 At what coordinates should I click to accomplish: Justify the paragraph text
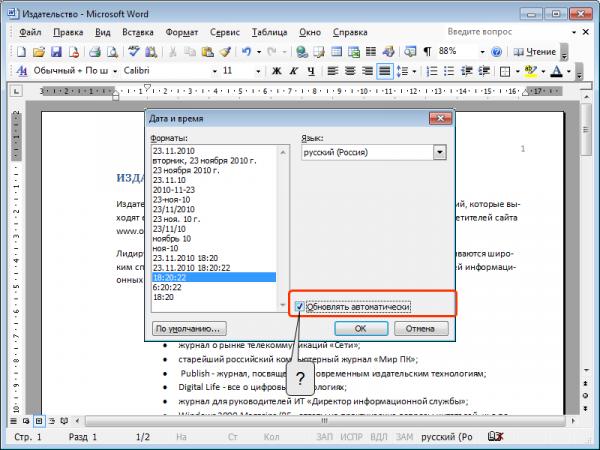pos(385,71)
